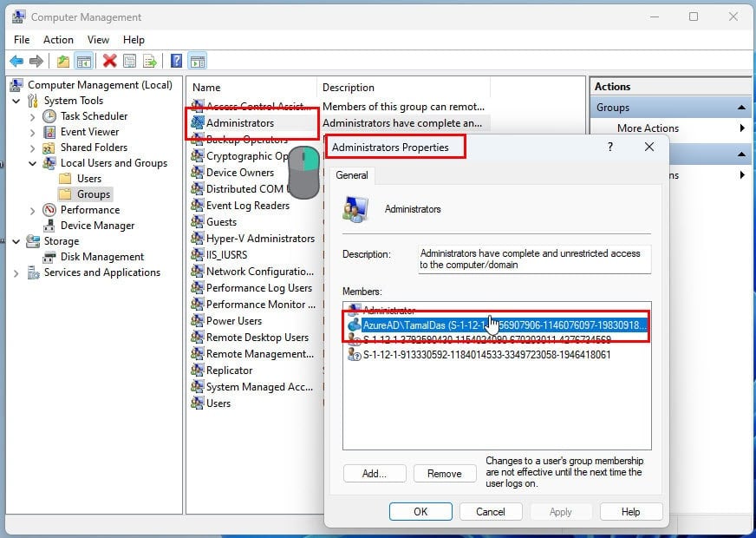Select the General tab

(x=351, y=175)
